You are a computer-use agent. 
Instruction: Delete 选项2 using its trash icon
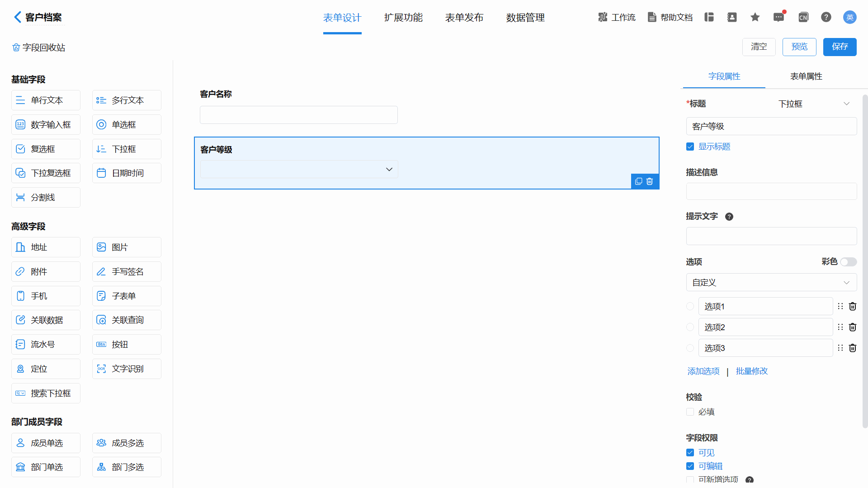(x=853, y=327)
